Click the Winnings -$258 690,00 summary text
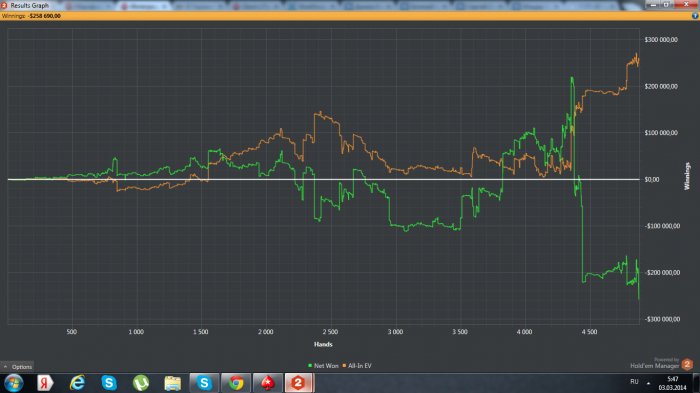The image size is (700, 393). (31, 16)
